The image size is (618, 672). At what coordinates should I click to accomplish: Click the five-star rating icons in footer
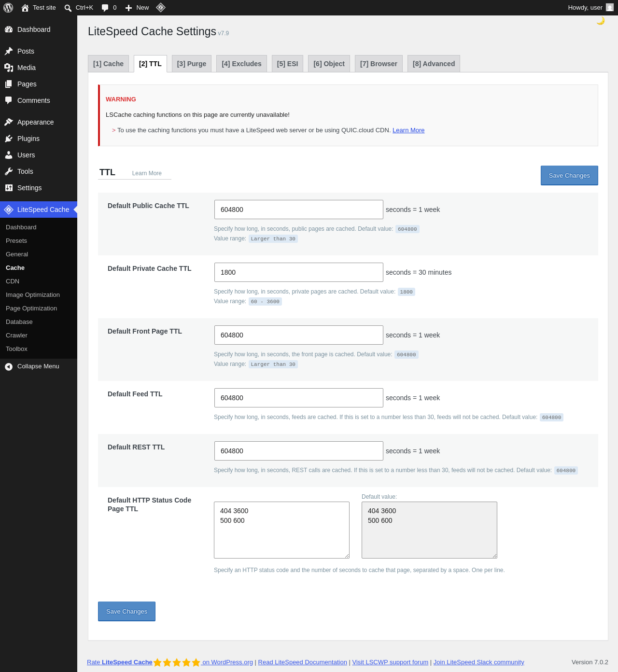(x=177, y=662)
